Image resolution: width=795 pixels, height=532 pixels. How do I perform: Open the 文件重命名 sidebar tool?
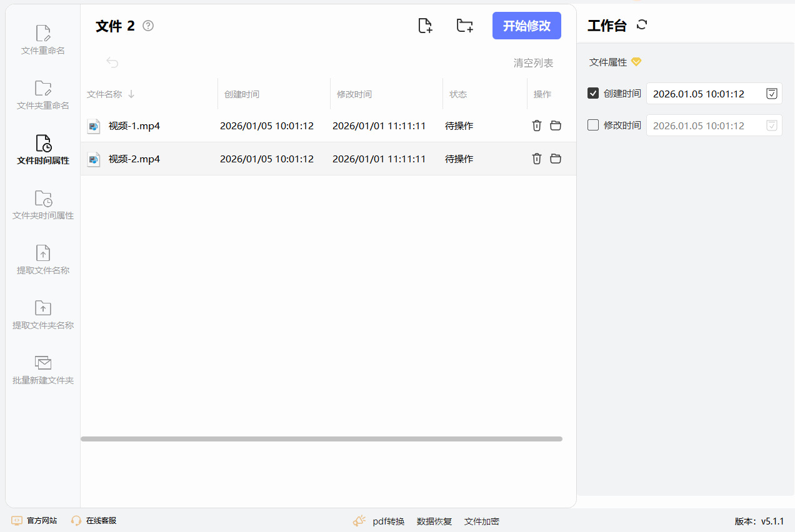43,41
